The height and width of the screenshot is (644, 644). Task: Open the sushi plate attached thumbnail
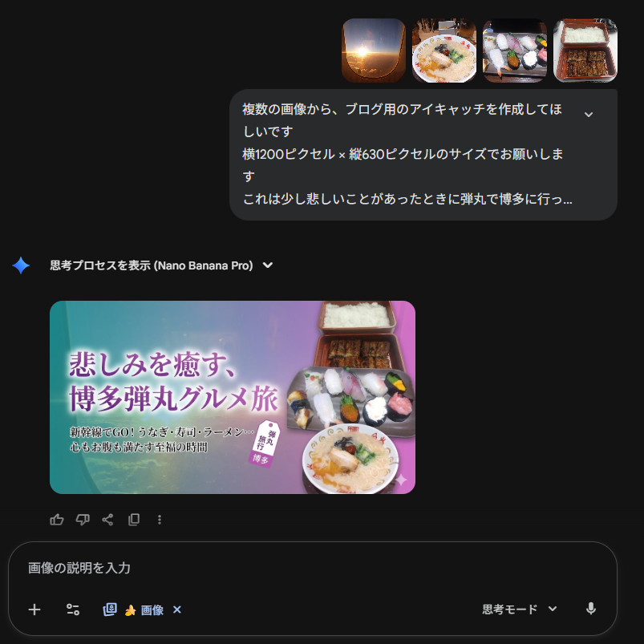pyautogui.click(x=515, y=51)
